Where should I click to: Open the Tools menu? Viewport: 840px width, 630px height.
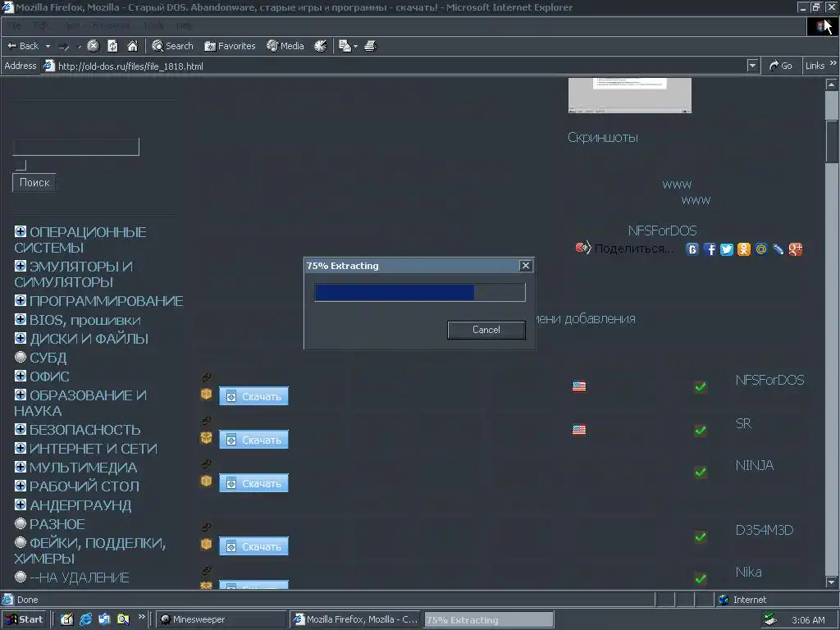pyautogui.click(x=153, y=25)
